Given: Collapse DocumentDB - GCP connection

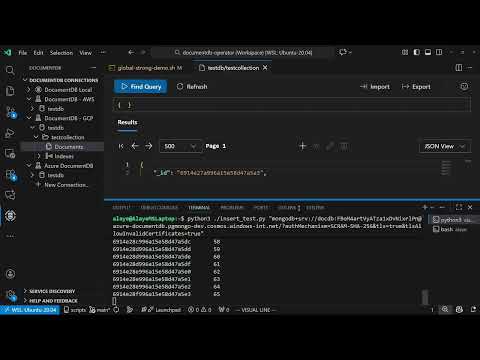Looking at the screenshot, I should (29, 118).
